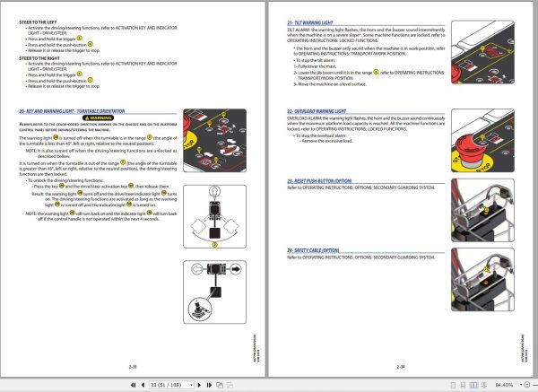Click the 'STEER TO THE LEFT' heading

click(x=38, y=22)
